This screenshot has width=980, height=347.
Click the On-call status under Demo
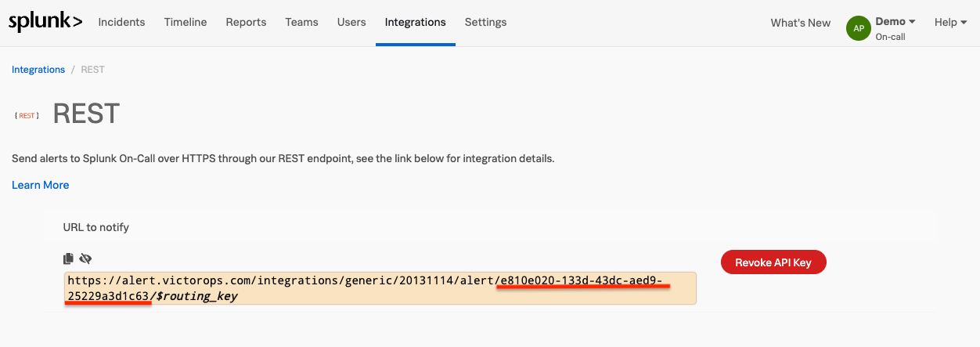click(890, 37)
